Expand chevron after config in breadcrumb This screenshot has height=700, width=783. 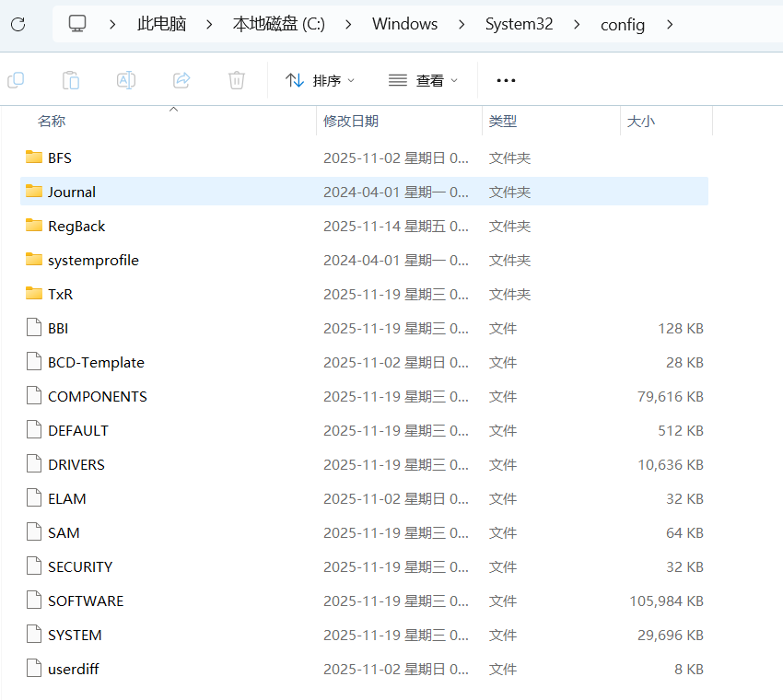670,25
